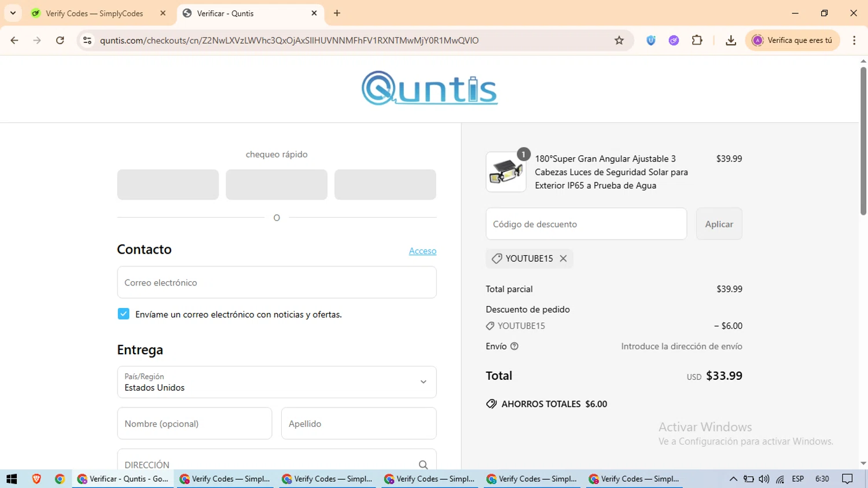
Task: Click the taskbar clock showing 6:30
Action: 822,479
